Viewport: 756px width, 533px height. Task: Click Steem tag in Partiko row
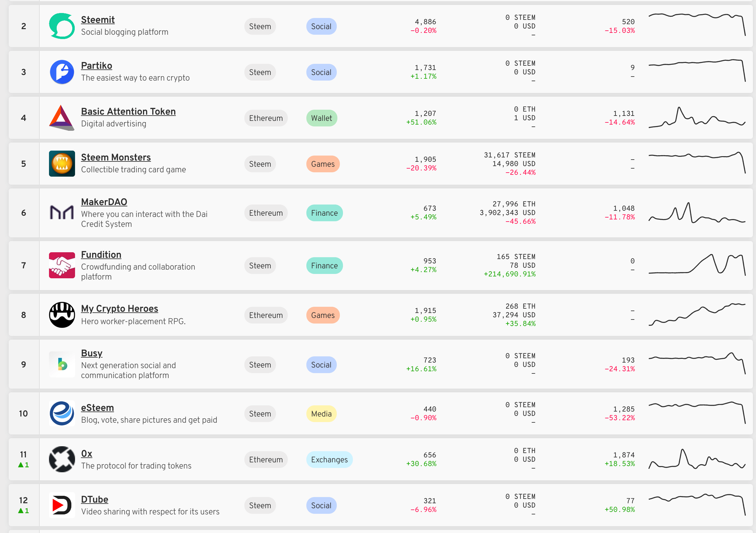(x=260, y=72)
